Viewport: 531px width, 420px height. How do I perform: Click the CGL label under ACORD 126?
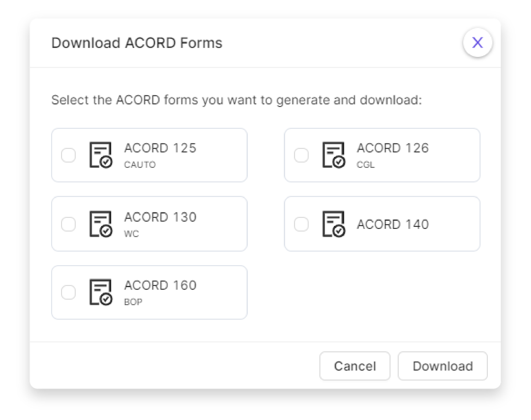(x=366, y=165)
